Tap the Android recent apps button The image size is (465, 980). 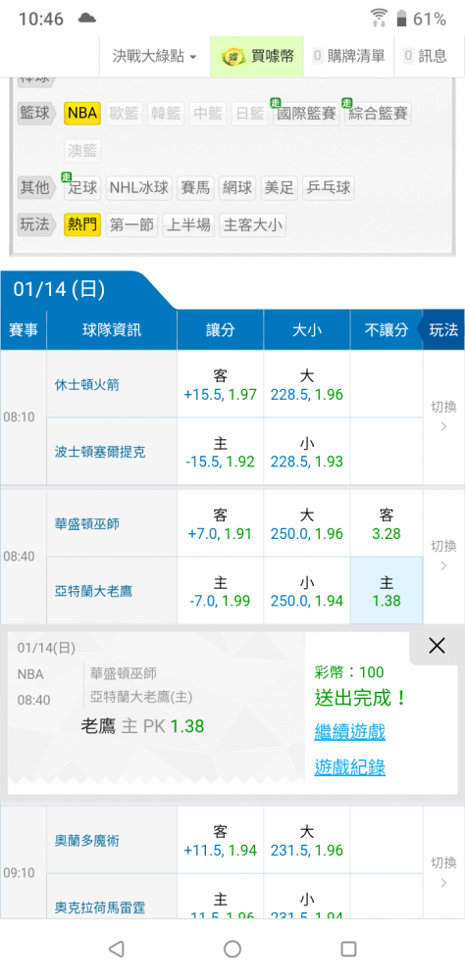348,950
